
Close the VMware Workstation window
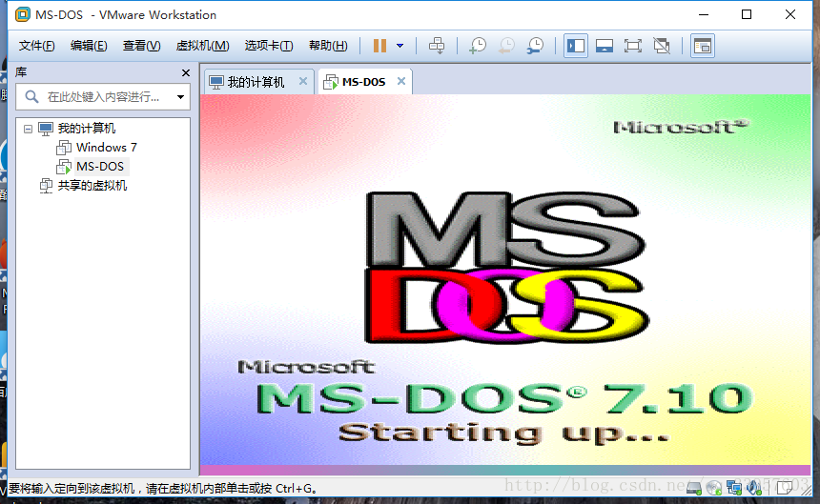(790, 14)
